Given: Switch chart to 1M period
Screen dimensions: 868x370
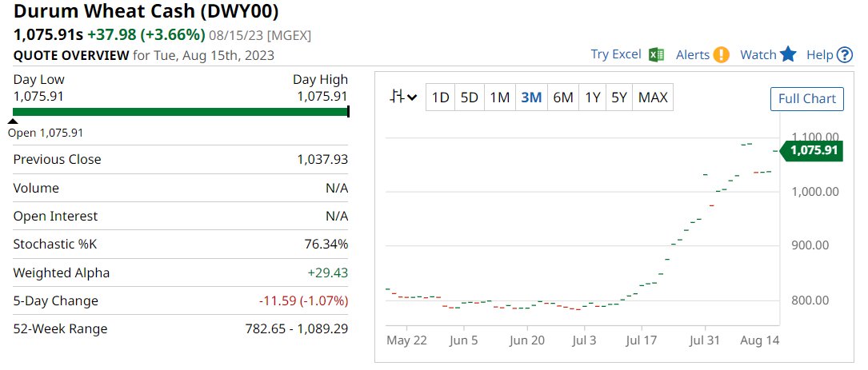Looking at the screenshot, I should point(499,97).
